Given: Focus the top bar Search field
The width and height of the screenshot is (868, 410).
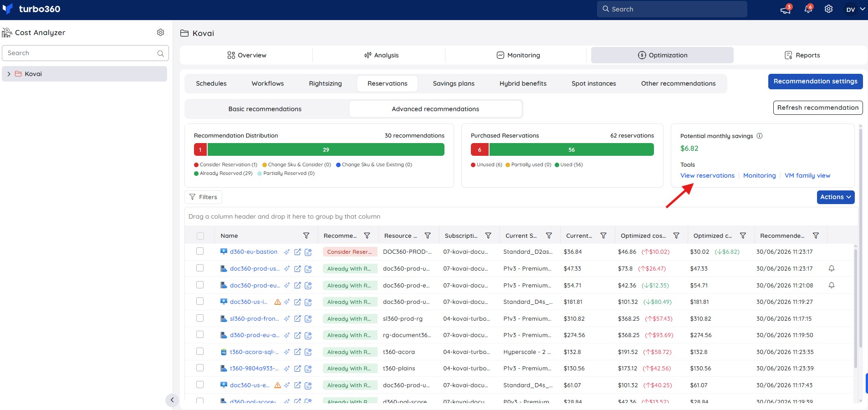Looking at the screenshot, I should (x=672, y=9).
